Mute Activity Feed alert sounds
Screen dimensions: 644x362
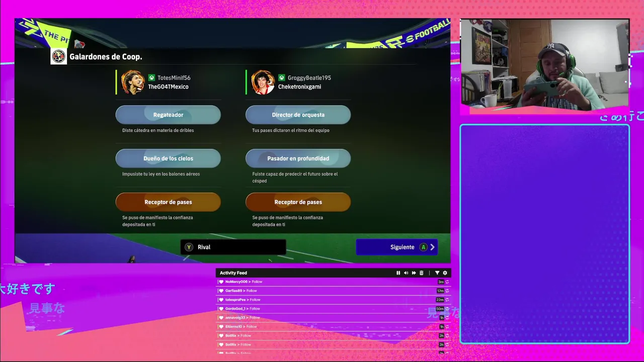coord(406,273)
